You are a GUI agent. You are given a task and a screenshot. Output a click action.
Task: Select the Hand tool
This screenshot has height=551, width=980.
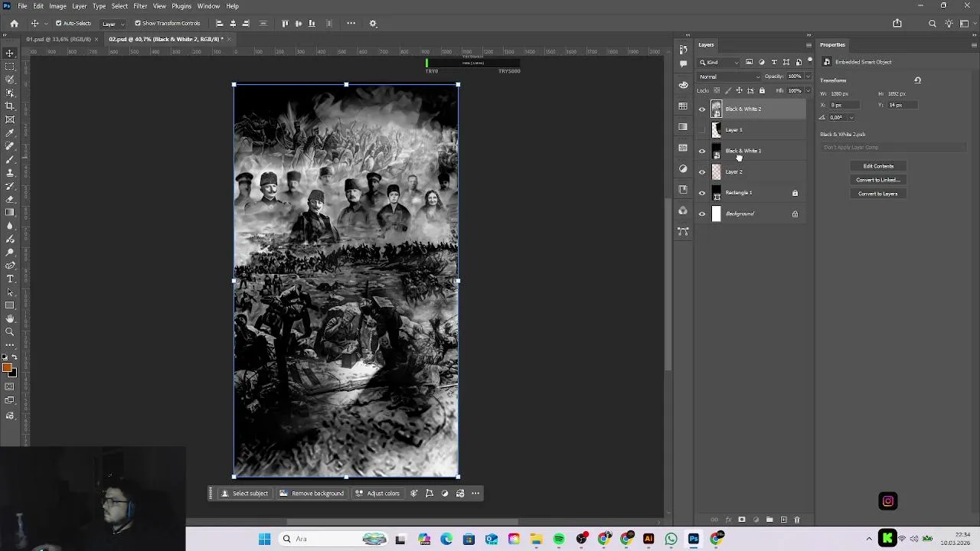click(10, 318)
